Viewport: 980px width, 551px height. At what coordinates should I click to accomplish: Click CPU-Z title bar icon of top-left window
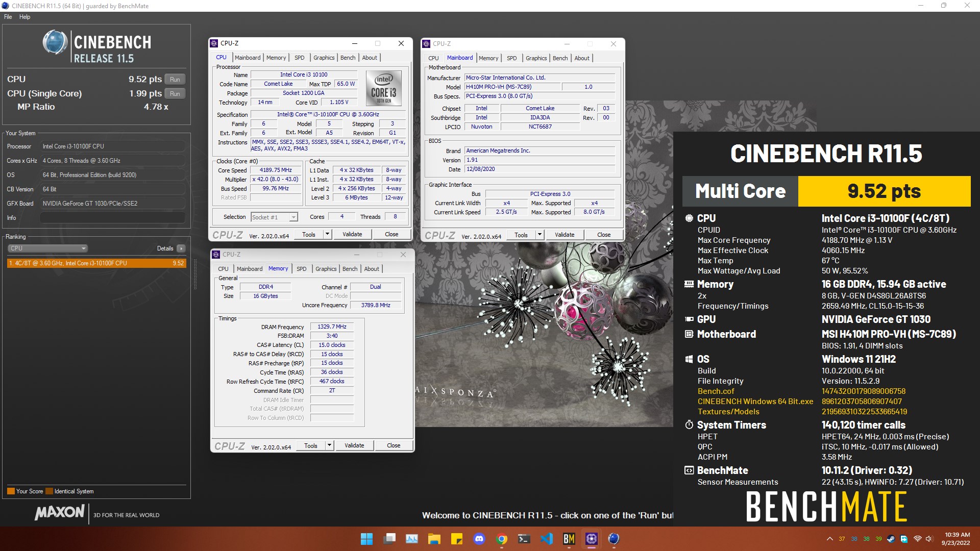(x=214, y=43)
